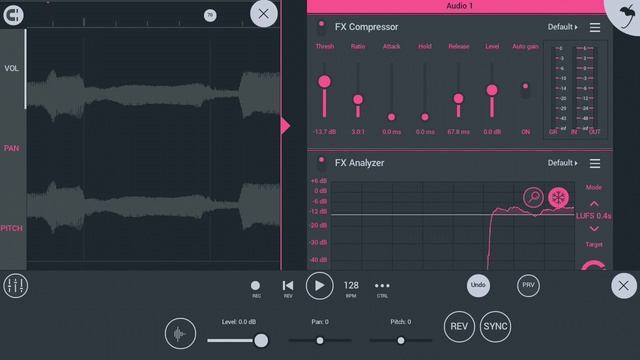Expand the FX Compressor Default preset list
This screenshot has width=640, height=360.
(562, 27)
